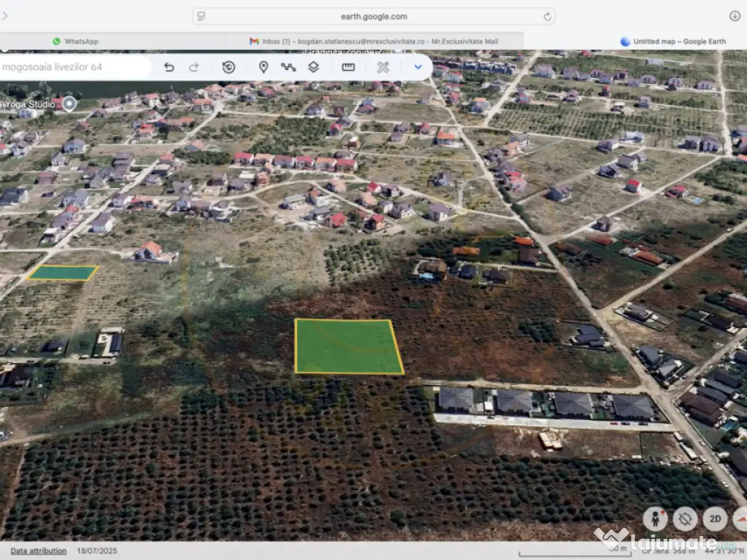Reload the page with the refresh icon
Screen dimensions: 747x560
pos(547,16)
